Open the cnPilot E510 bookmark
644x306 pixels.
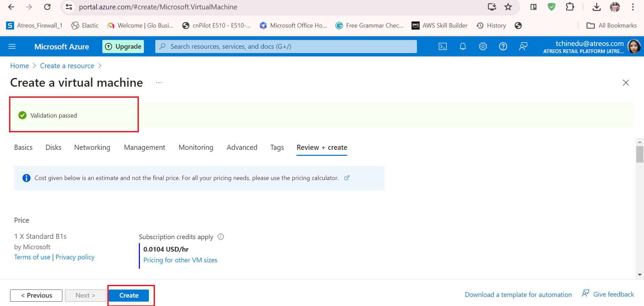coord(216,26)
